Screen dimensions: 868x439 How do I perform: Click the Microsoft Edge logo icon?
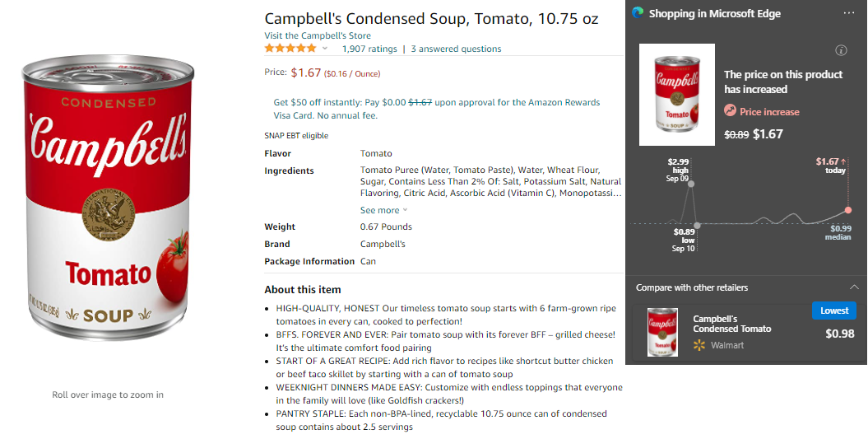tap(638, 13)
